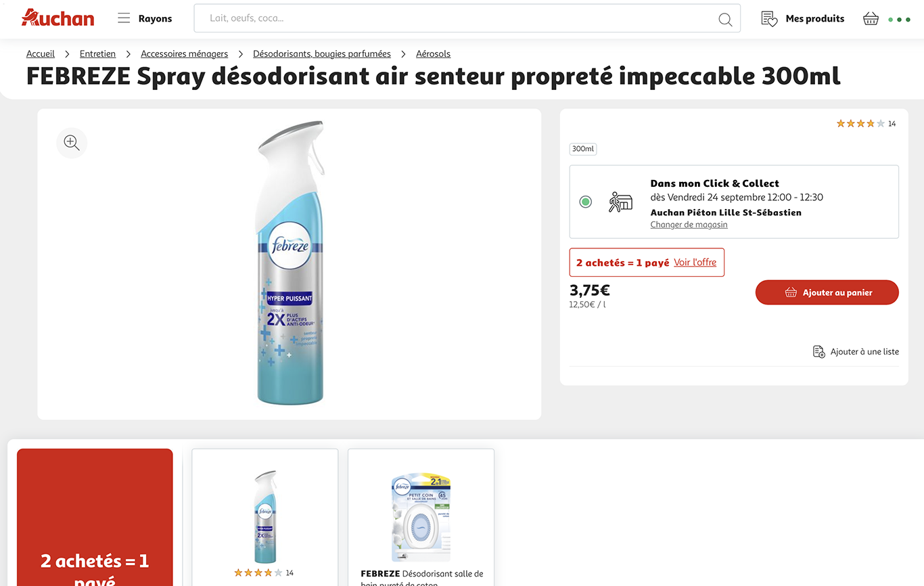Click the Click & Collect store pickup icon

point(620,202)
